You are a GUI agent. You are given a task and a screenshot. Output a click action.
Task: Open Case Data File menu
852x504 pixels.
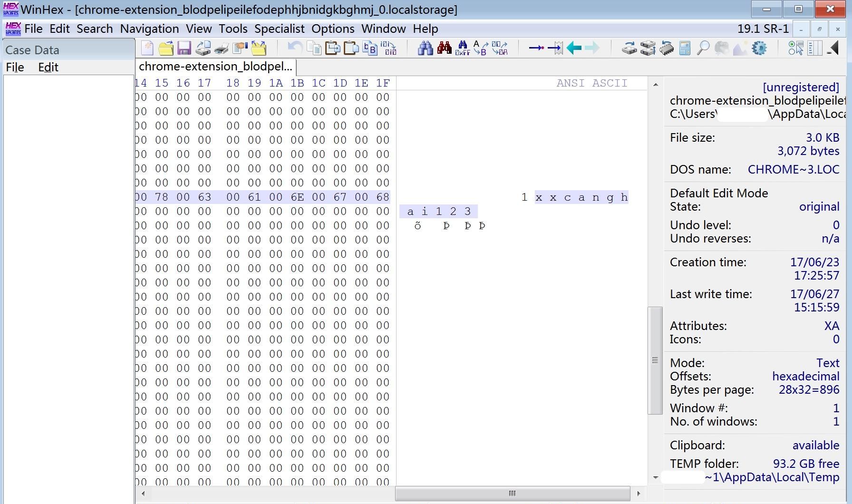(15, 68)
